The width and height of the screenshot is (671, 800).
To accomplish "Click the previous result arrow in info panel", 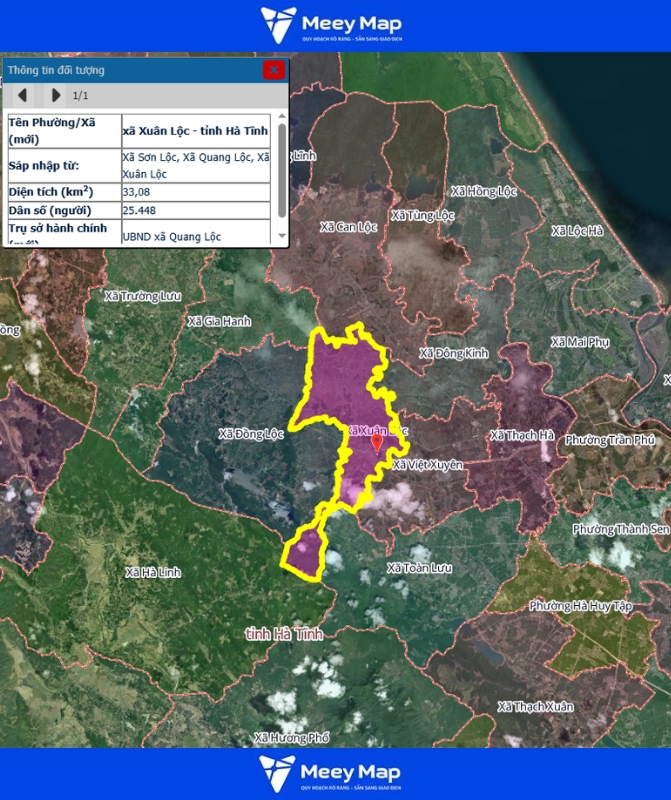I will 25,96.
